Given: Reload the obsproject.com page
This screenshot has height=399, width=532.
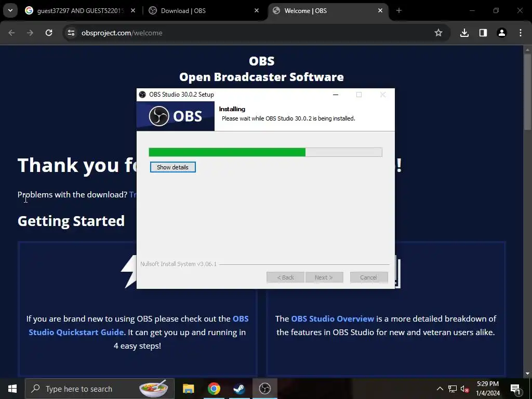Looking at the screenshot, I should coord(49,33).
